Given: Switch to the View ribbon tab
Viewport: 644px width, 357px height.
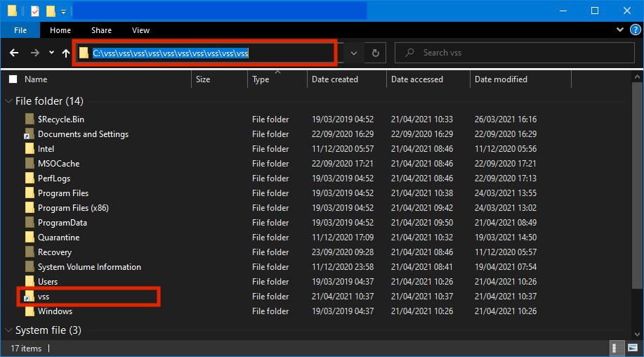Looking at the screenshot, I should click(140, 30).
